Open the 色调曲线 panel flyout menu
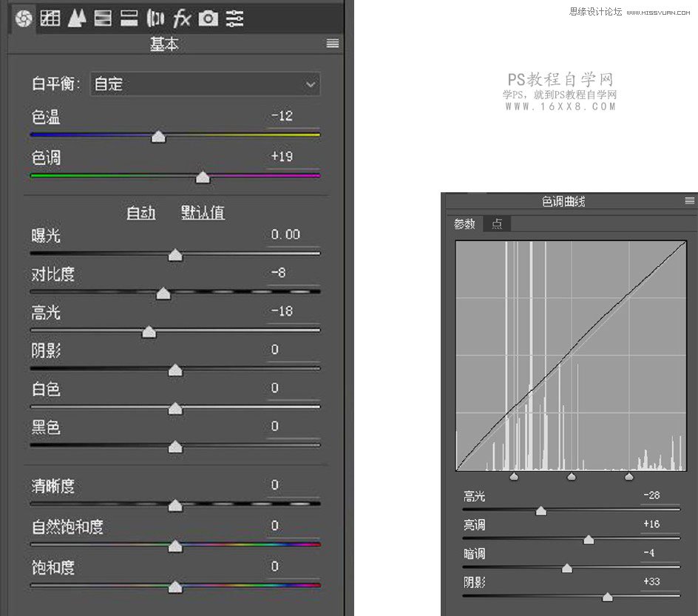698x616 pixels. pos(690,200)
